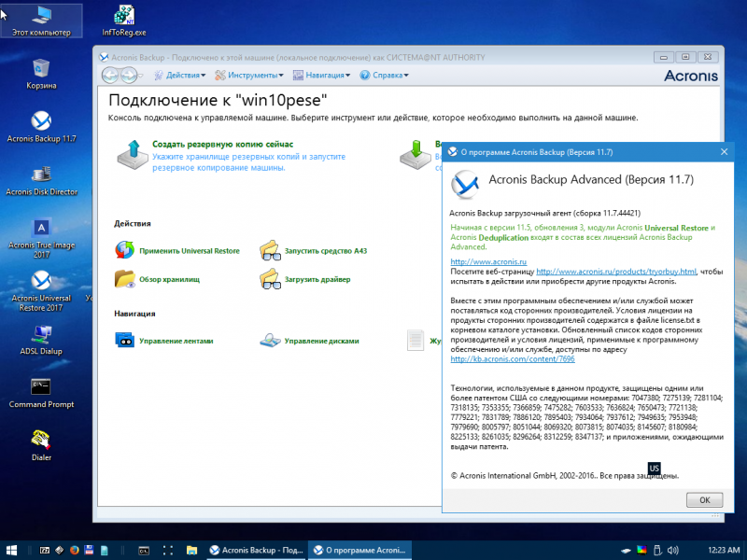Open the http://www.acronis.ru link

[x=488, y=262]
